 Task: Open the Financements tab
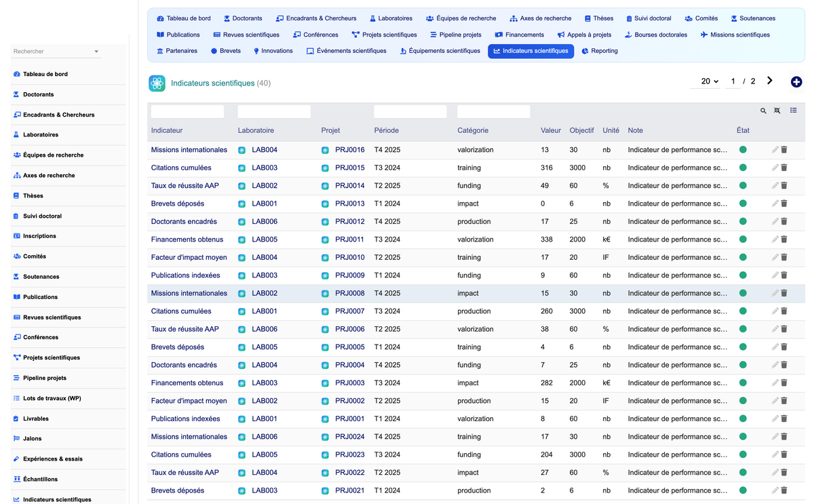(519, 35)
